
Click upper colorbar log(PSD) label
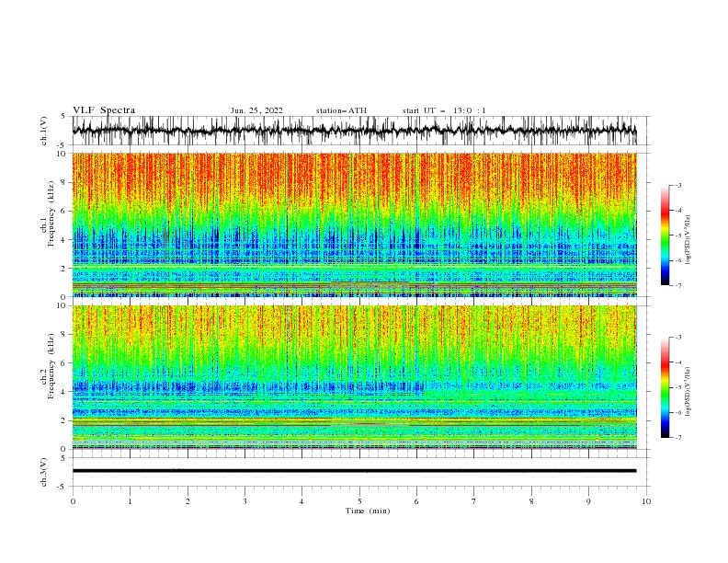(688, 239)
